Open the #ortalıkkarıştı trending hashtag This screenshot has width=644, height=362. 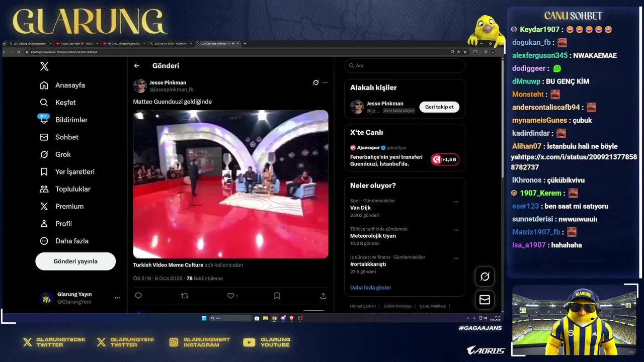tap(368, 264)
